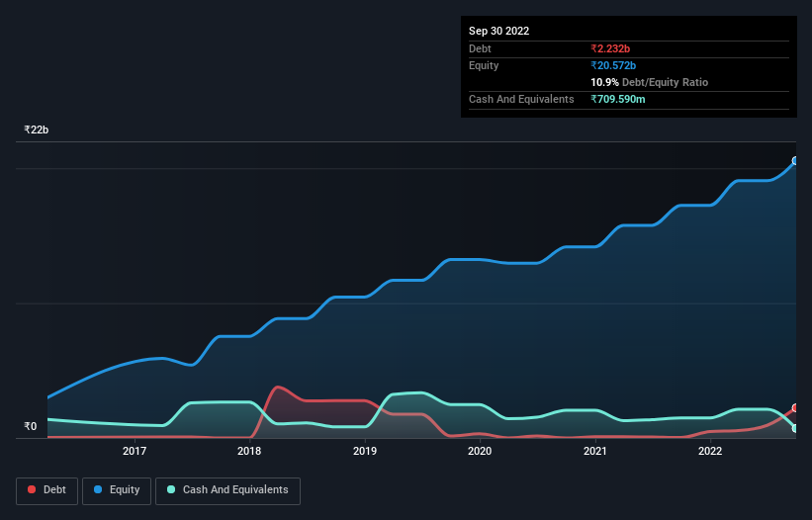Click the red Debt legend dot

coord(32,489)
